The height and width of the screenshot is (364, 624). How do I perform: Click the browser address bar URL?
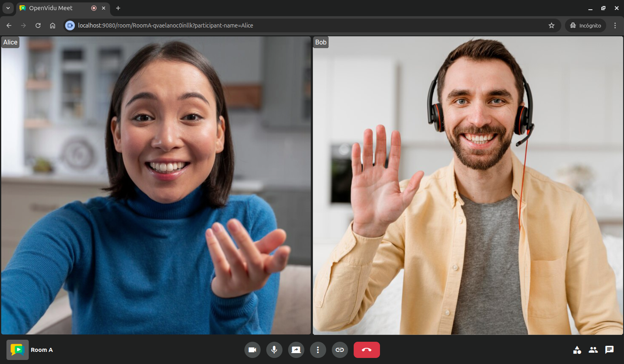[166, 25]
